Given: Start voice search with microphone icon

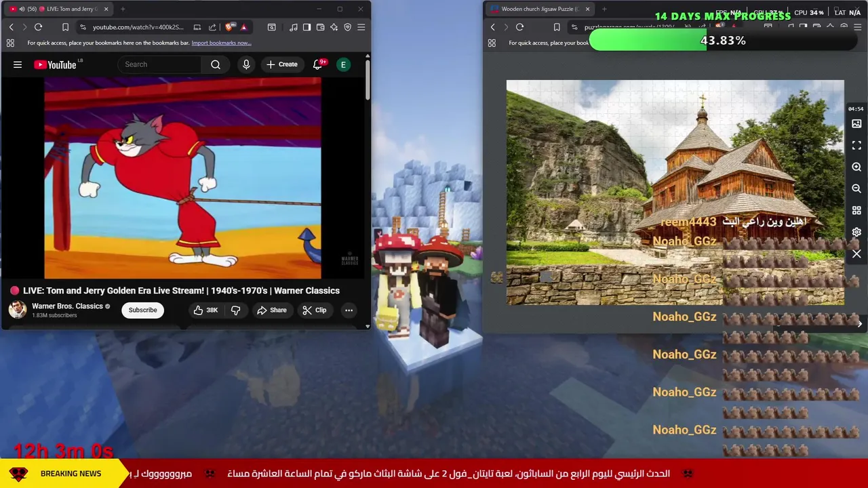Looking at the screenshot, I should click(x=246, y=64).
